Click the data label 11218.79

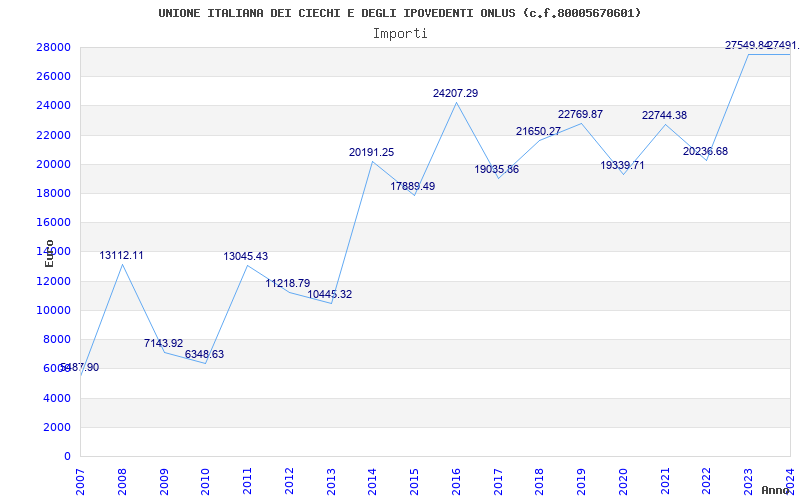click(288, 283)
